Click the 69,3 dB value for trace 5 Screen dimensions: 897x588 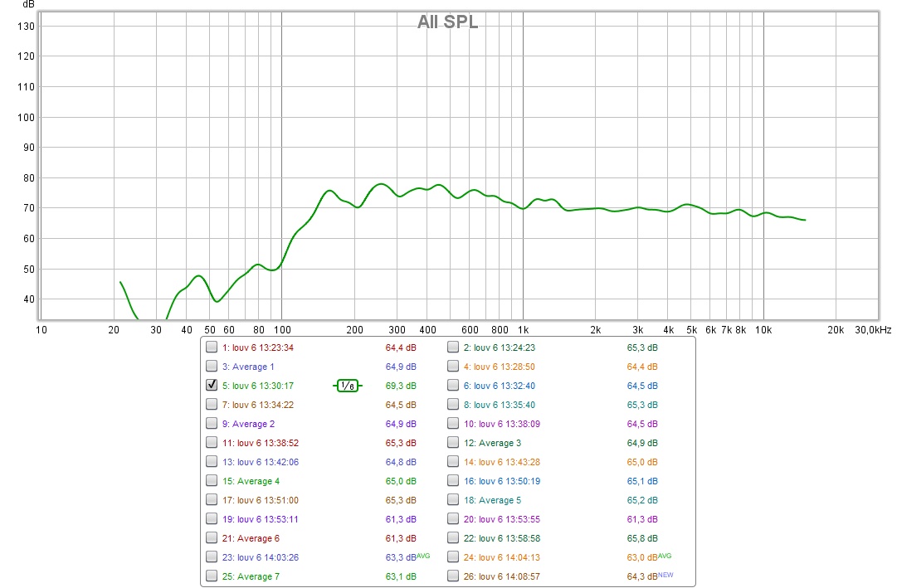[x=401, y=386]
